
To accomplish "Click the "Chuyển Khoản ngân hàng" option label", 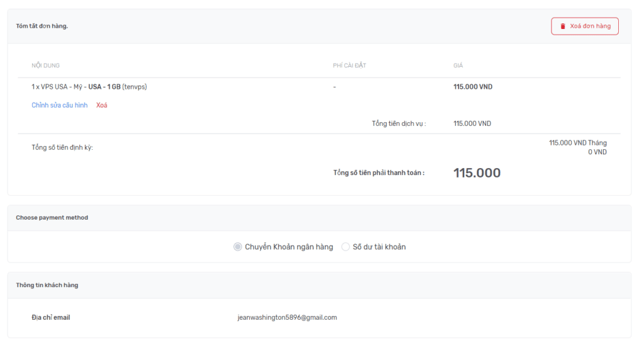I will [x=289, y=247].
